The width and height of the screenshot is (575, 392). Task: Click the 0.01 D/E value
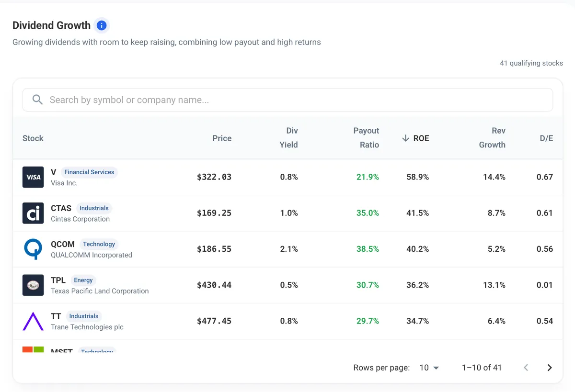[x=545, y=285]
